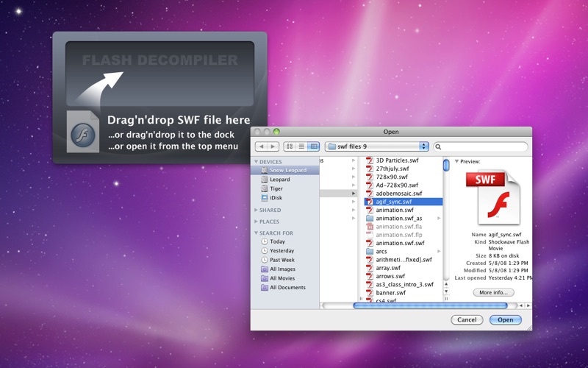This screenshot has height=368, width=588.
Task: Select 728x90.swf file
Action: point(404,177)
